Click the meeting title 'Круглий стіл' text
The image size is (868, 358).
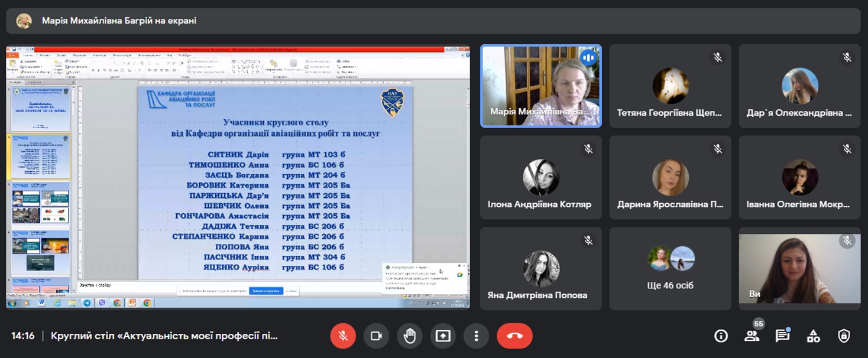click(x=164, y=336)
